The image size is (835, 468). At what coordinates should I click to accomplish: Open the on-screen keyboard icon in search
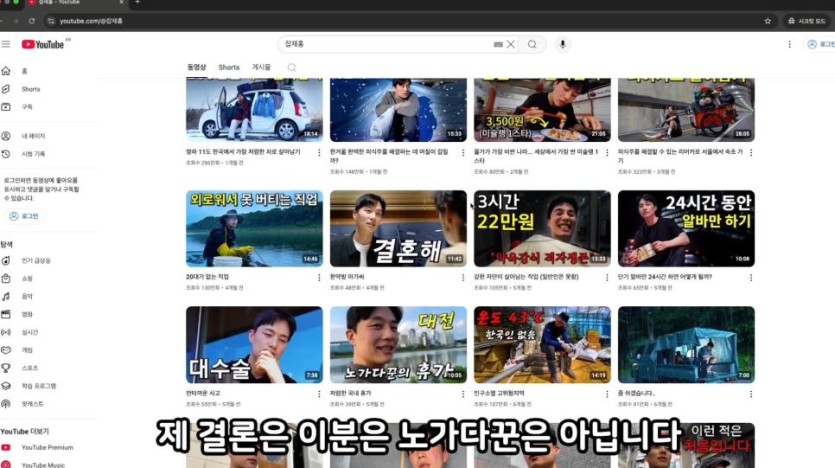(x=498, y=44)
